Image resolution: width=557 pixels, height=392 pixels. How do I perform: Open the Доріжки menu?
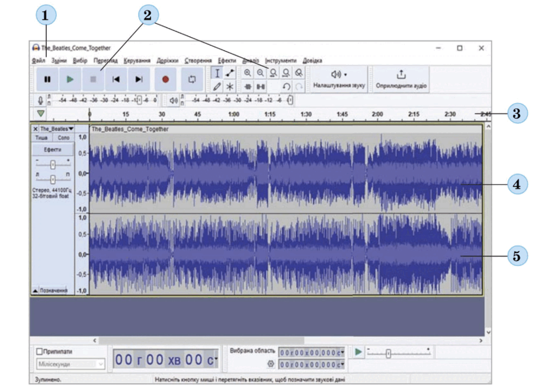click(167, 61)
